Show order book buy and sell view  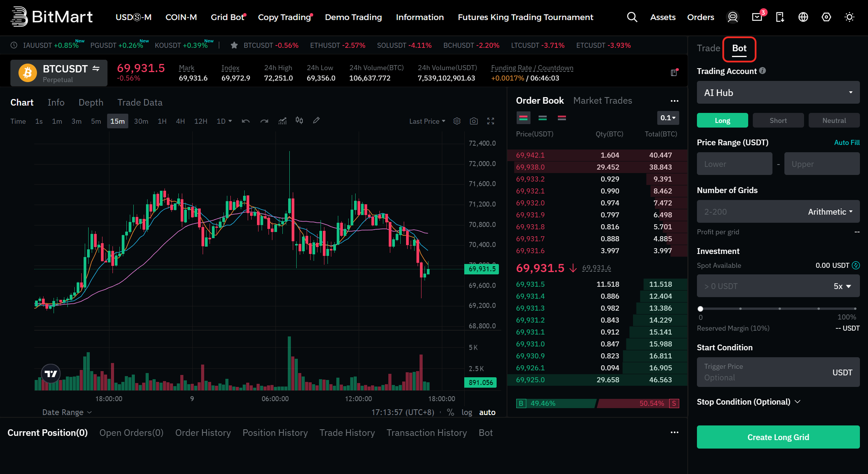(x=523, y=118)
